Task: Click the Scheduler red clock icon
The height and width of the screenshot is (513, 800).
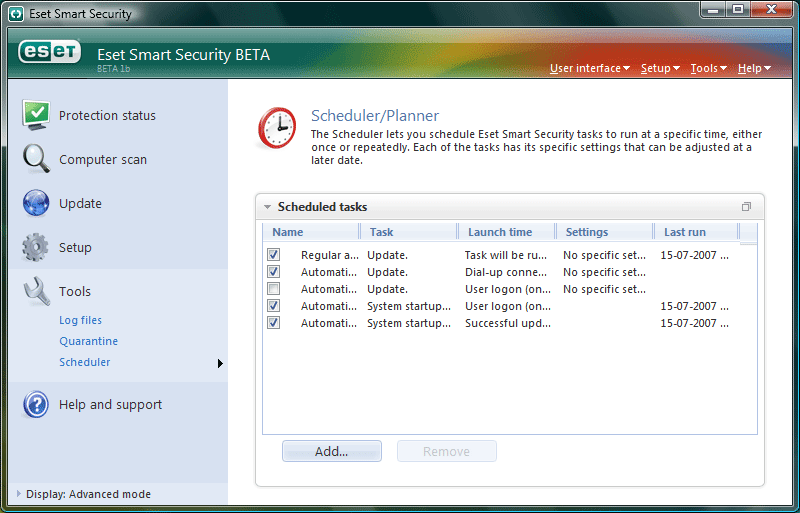Action: (277, 129)
